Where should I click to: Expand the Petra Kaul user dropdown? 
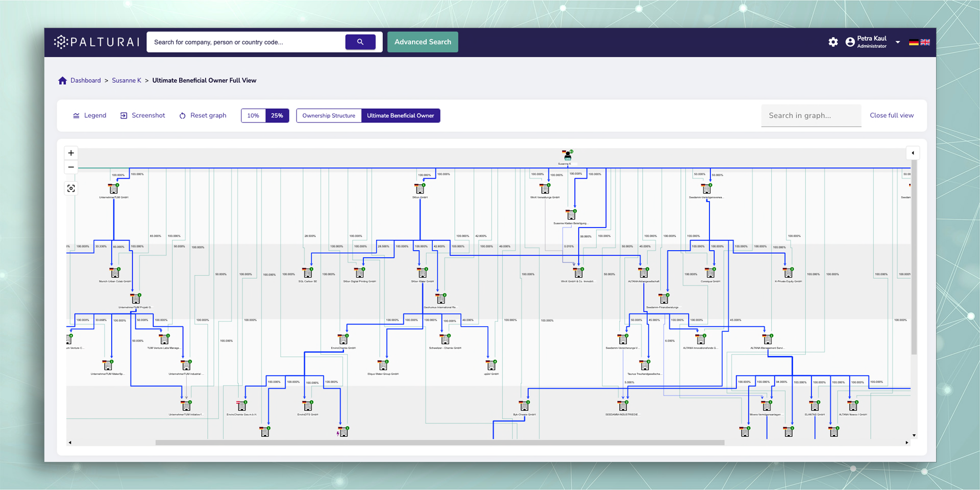[898, 42]
